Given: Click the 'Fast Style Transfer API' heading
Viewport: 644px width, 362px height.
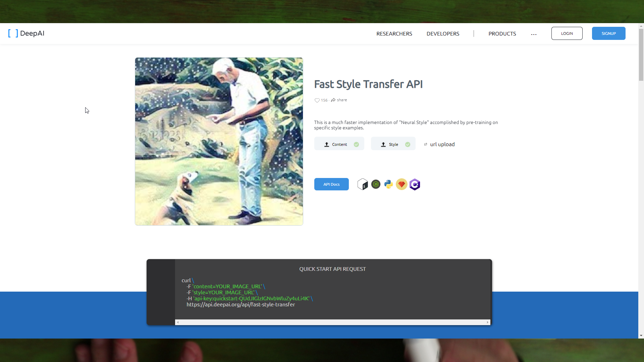Looking at the screenshot, I should click(368, 84).
